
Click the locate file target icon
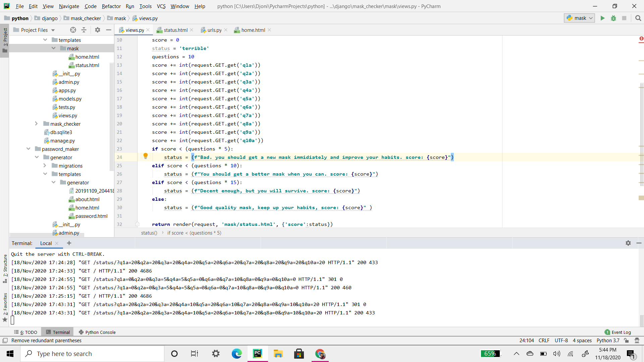(73, 30)
